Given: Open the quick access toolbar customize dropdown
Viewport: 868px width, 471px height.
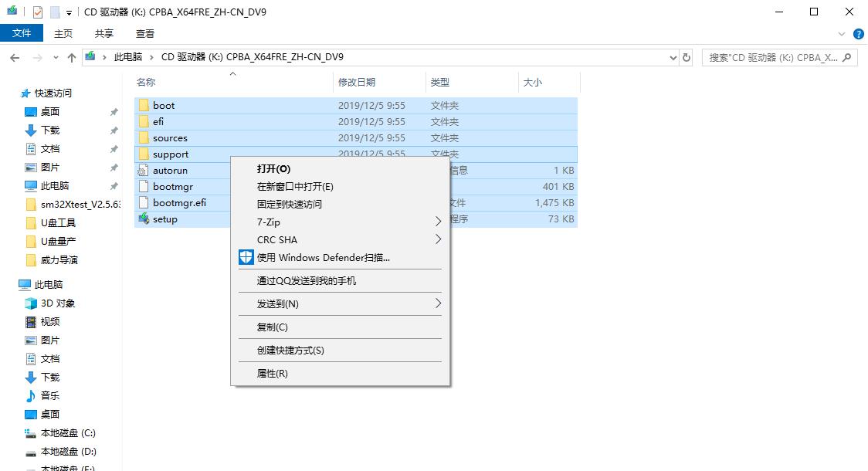Looking at the screenshot, I should (68, 12).
